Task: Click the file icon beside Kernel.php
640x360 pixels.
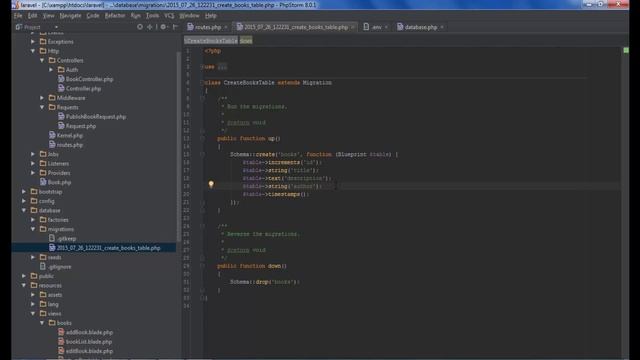Action: [x=52, y=135]
